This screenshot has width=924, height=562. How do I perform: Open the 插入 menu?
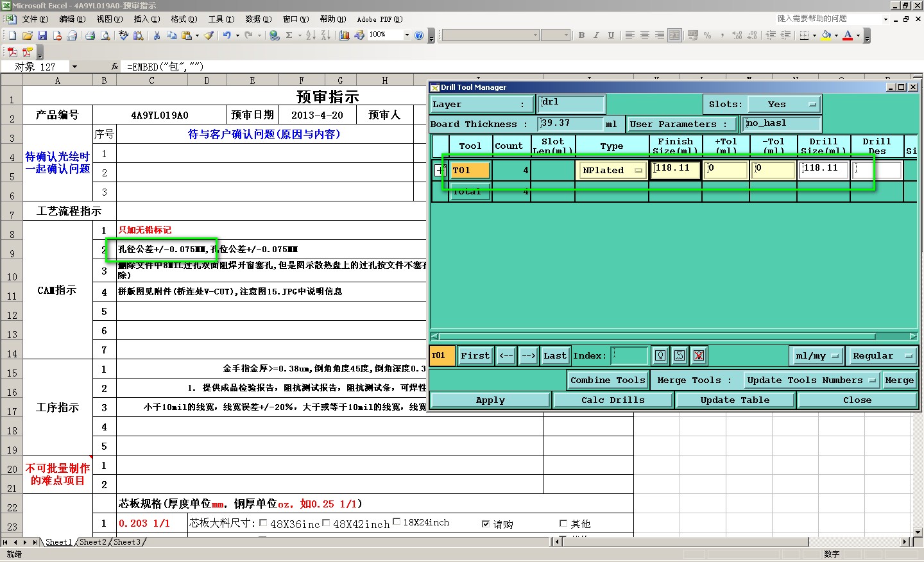[146, 19]
